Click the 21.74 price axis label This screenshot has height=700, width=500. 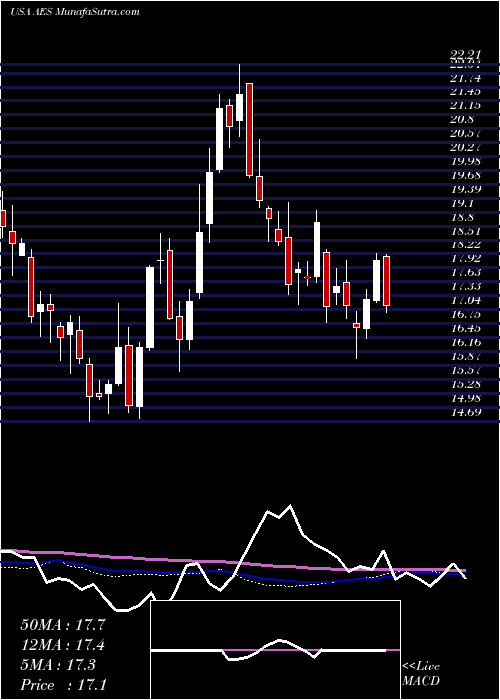click(465, 79)
